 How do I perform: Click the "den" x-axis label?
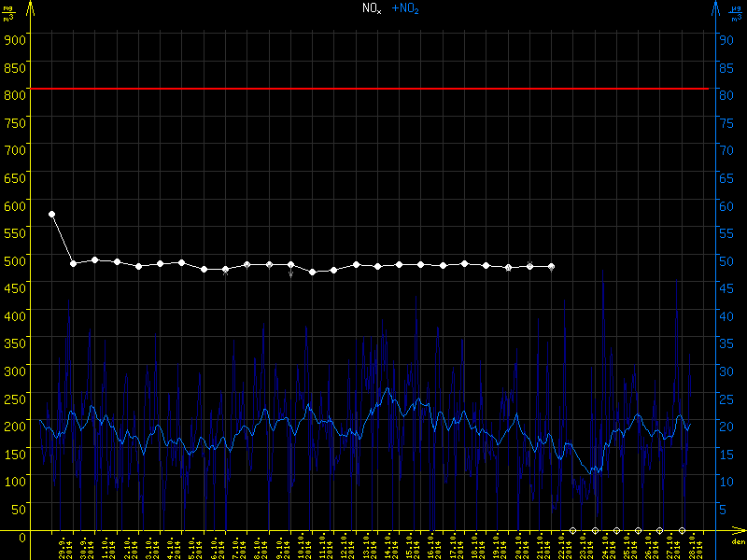(737, 541)
